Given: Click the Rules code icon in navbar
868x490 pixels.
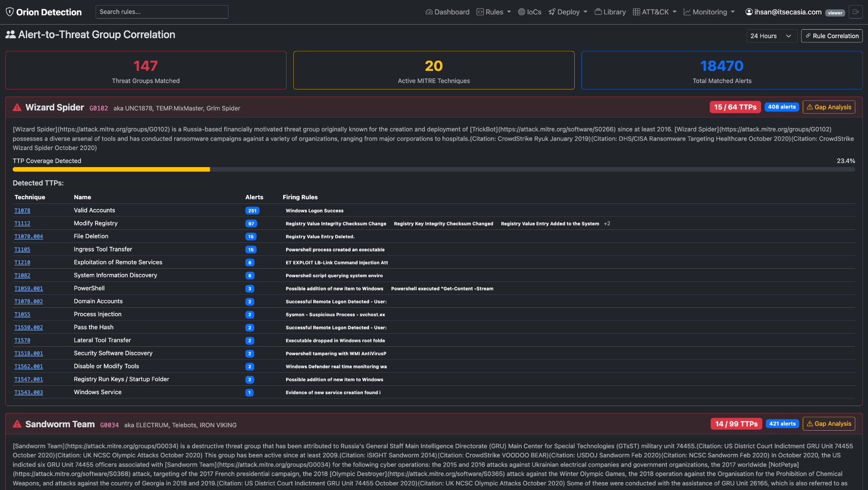Looking at the screenshot, I should (480, 12).
